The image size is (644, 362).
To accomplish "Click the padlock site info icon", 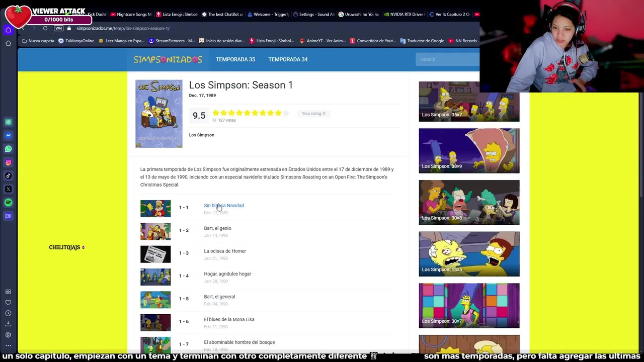I will pyautogui.click(x=69, y=28).
